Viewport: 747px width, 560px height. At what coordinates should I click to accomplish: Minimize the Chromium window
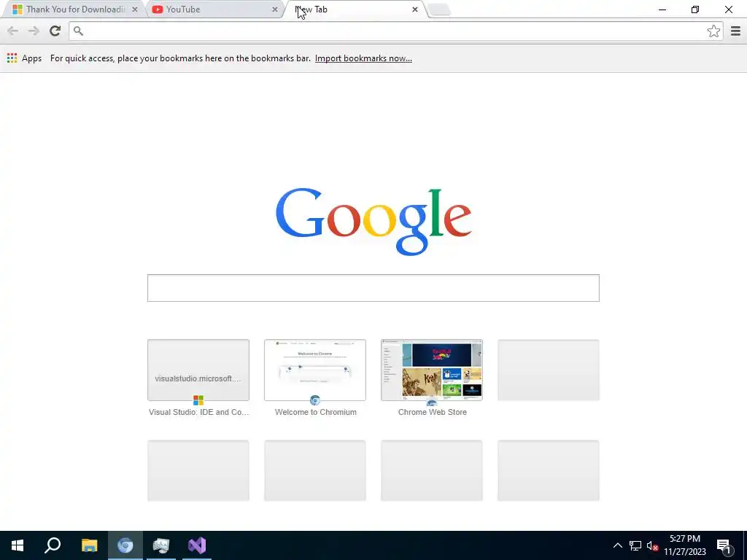click(x=662, y=9)
